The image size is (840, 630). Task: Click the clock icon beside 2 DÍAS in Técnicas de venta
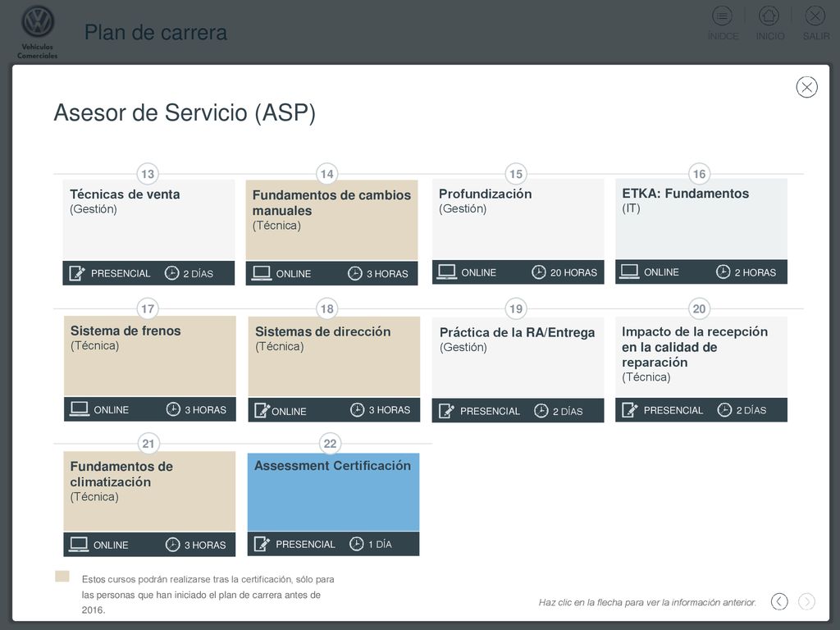pyautogui.click(x=171, y=273)
